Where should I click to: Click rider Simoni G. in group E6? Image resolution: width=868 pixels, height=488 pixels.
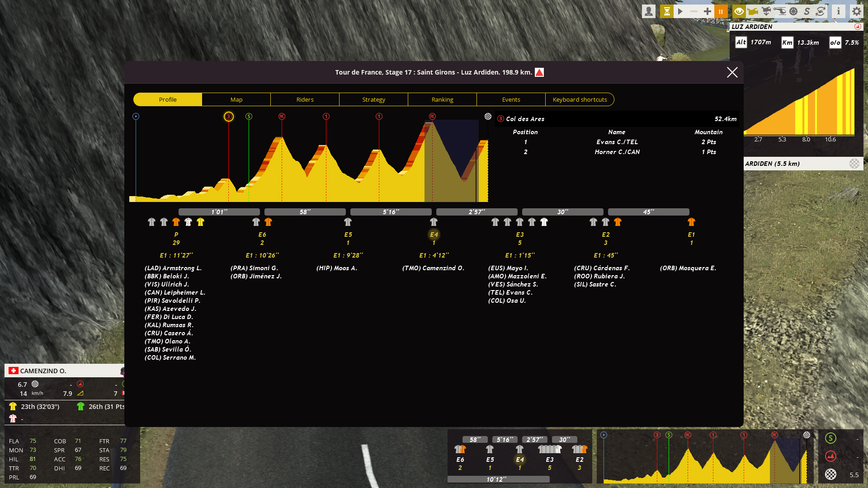pyautogui.click(x=255, y=268)
